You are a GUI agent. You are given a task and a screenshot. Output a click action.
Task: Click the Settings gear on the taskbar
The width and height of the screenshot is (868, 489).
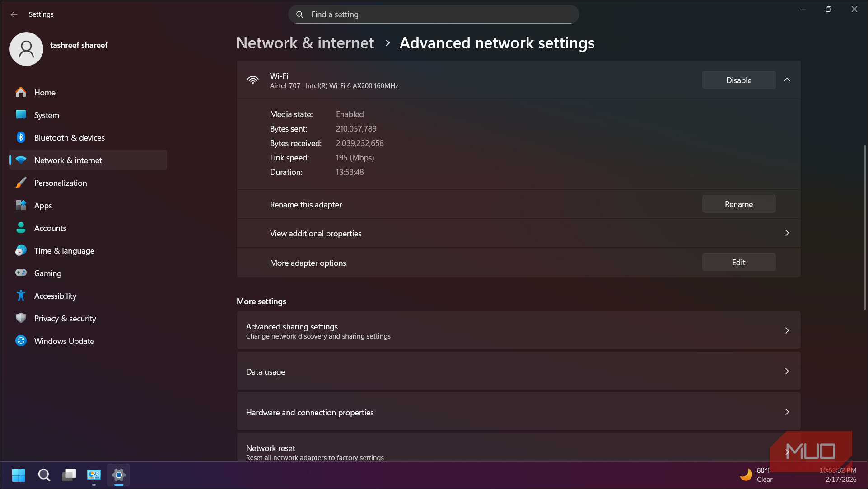coord(119,475)
